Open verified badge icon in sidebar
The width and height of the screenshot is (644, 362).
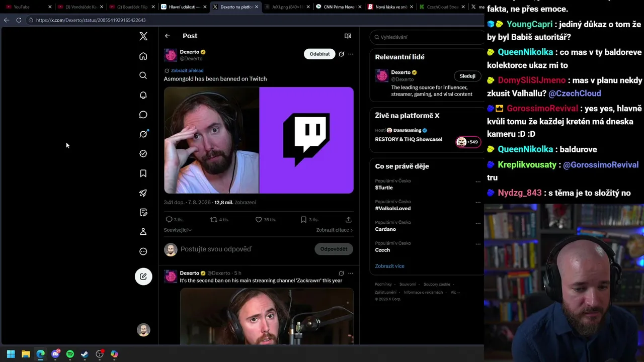point(143,154)
